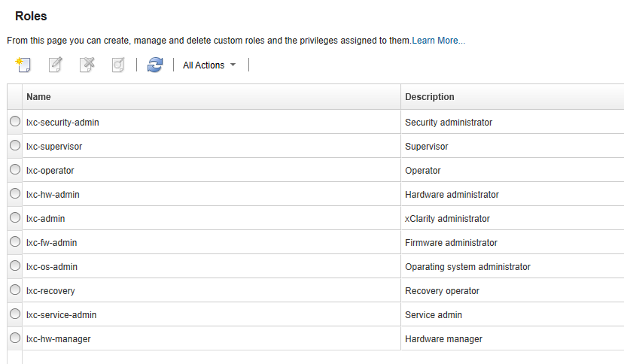Pick the lxc-hw-manager radio button
The height and width of the screenshot is (364, 624).
[x=15, y=338]
